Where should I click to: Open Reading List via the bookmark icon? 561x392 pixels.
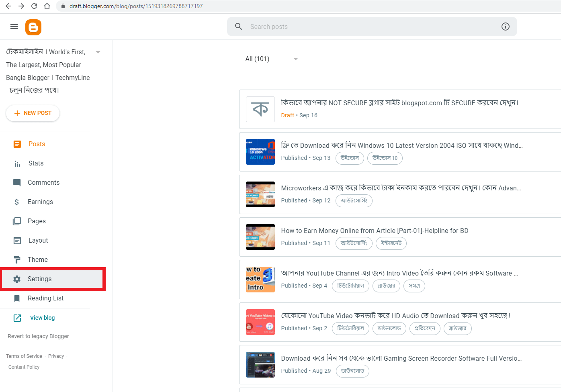pos(16,298)
